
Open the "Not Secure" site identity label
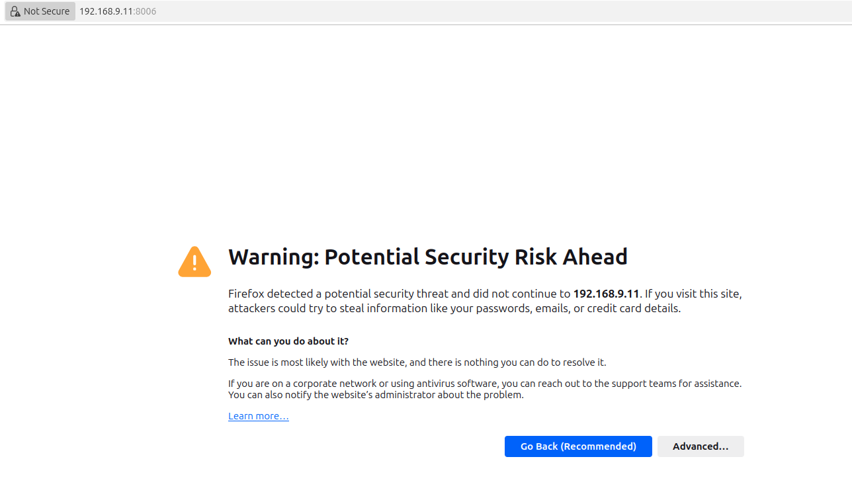pos(46,11)
